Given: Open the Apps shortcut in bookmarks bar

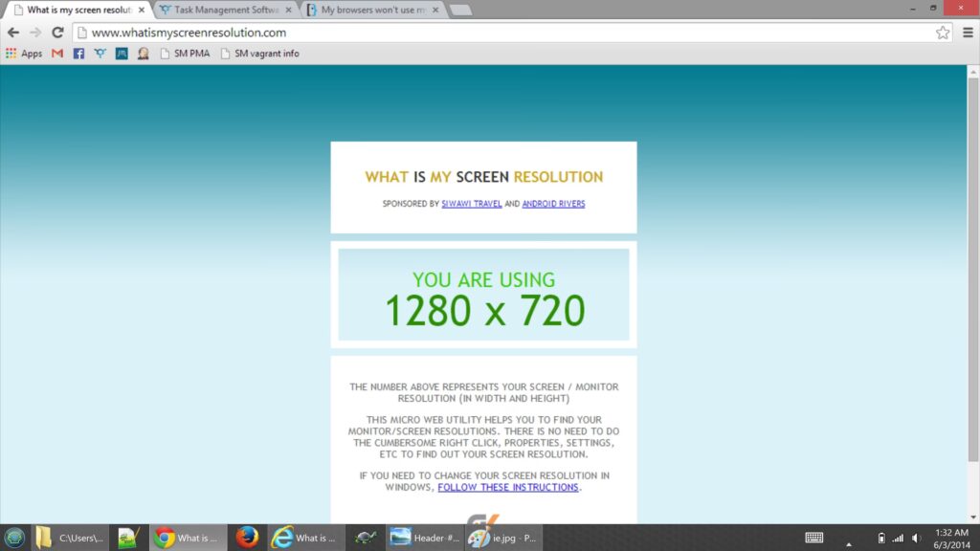Looking at the screenshot, I should [x=24, y=54].
